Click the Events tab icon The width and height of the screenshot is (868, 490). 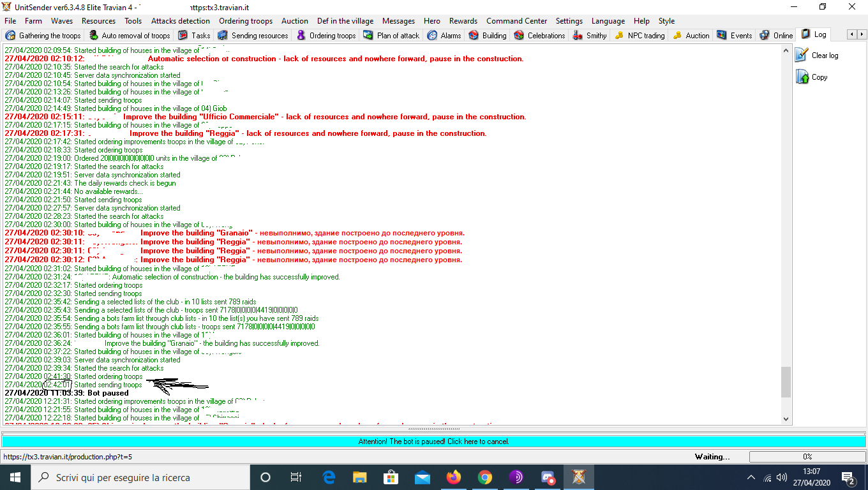[722, 36]
